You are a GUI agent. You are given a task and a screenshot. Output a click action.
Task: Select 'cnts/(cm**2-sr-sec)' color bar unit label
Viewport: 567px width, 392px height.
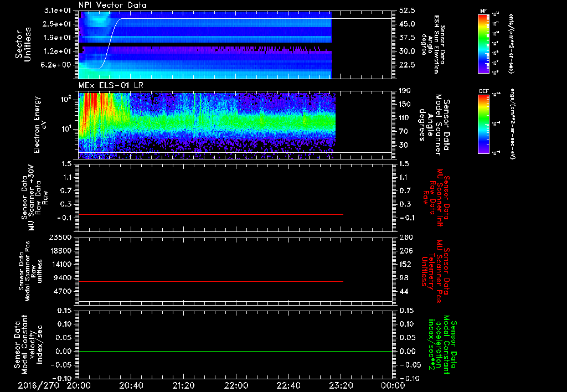tap(511, 44)
